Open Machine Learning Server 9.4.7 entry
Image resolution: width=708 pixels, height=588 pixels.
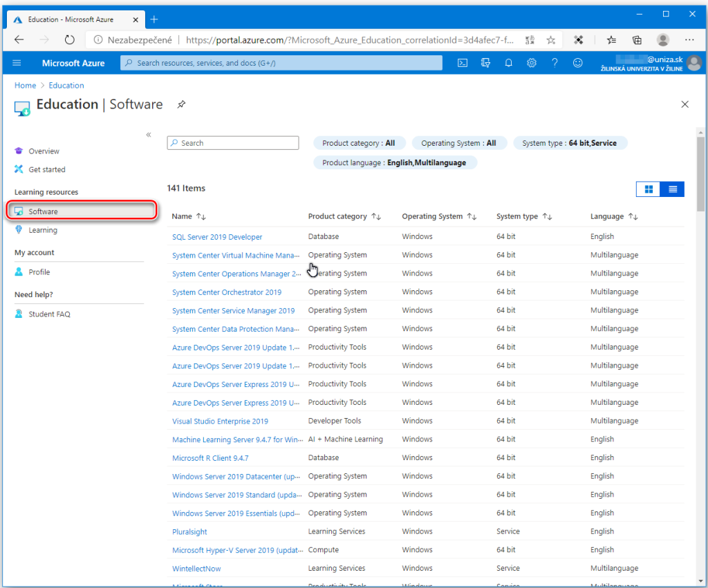pos(238,439)
